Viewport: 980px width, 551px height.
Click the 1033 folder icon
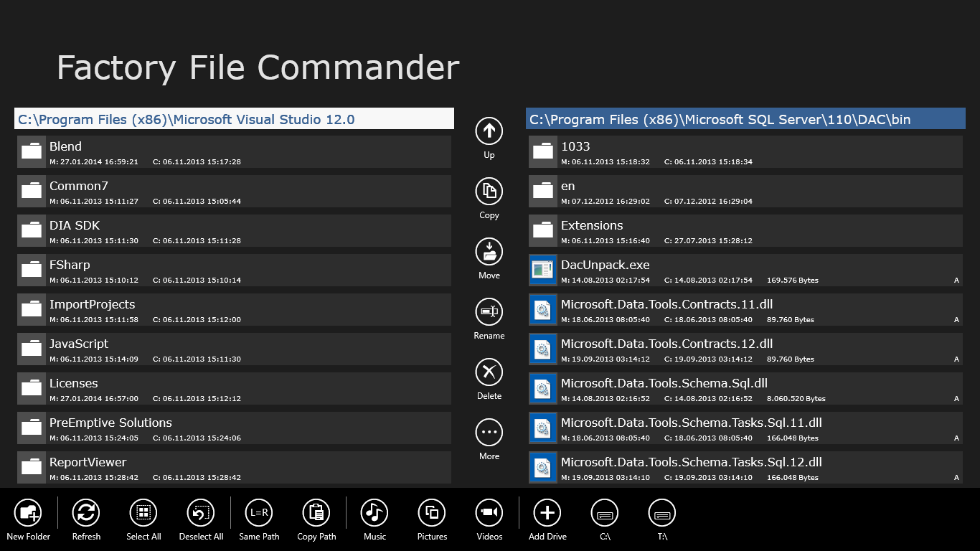(x=543, y=151)
